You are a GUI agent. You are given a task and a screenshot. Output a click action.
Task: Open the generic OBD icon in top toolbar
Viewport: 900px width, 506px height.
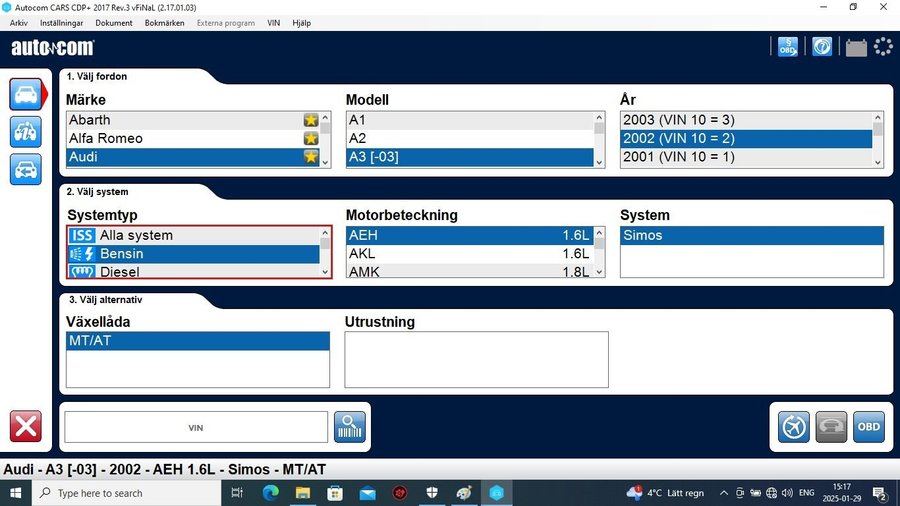(788, 46)
